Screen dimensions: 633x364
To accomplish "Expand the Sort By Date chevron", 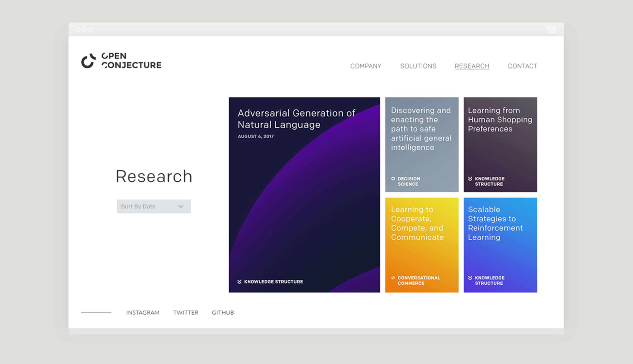I will coord(181,207).
